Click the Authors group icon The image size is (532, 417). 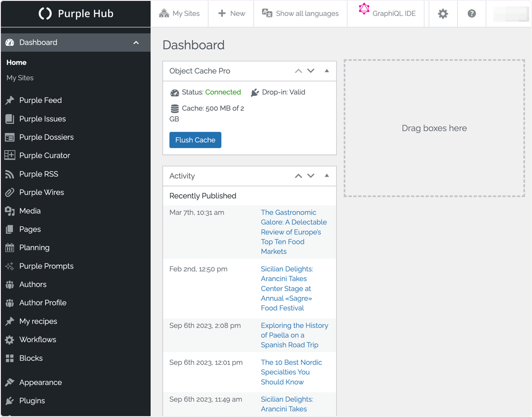click(x=10, y=284)
